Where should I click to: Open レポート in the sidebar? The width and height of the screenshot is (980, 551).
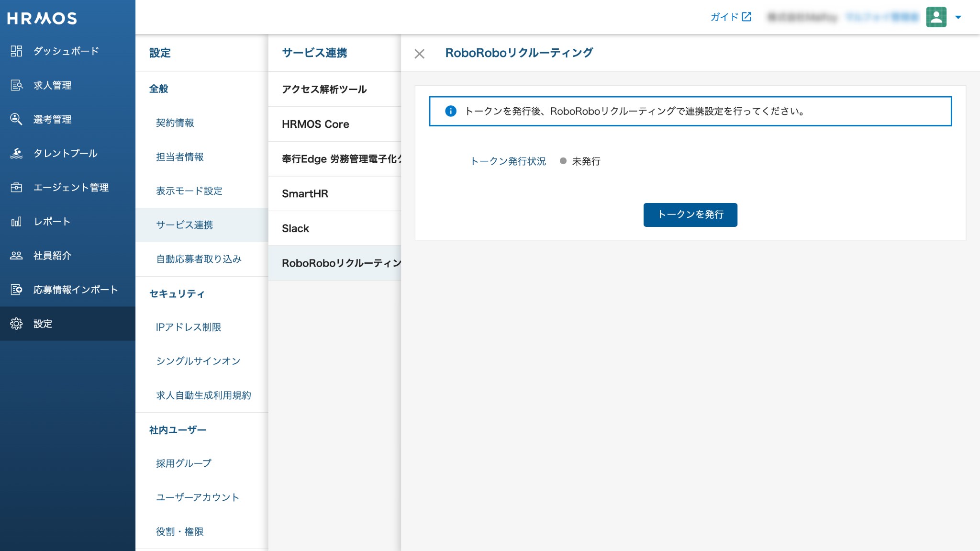tap(67, 221)
